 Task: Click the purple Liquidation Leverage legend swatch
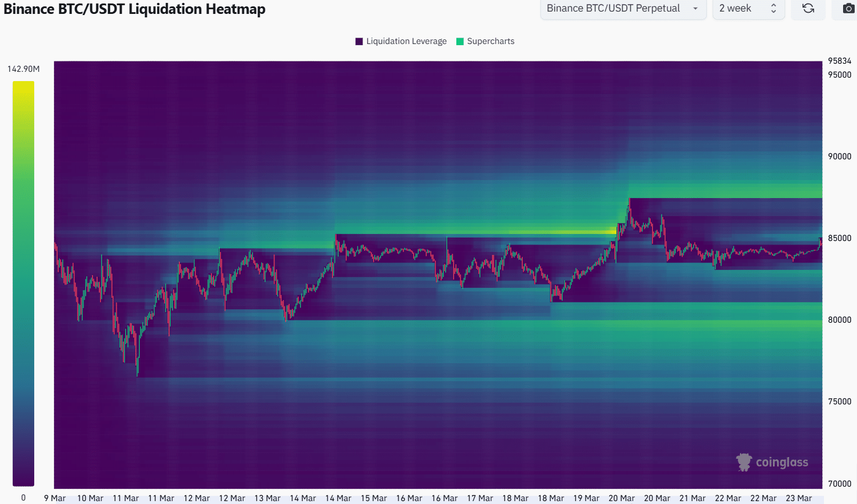point(359,41)
